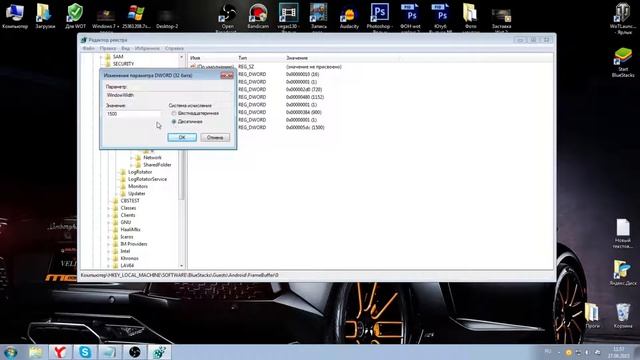Launch the Audacity desktop shortcut
The width and height of the screenshot is (640, 360).
pyautogui.click(x=349, y=17)
